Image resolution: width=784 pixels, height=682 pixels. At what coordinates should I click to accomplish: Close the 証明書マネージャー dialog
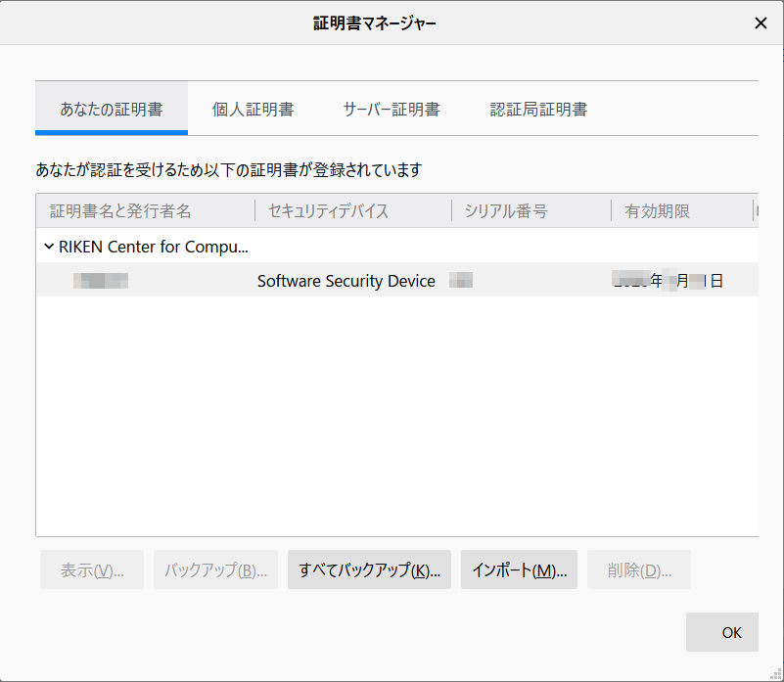(x=761, y=23)
